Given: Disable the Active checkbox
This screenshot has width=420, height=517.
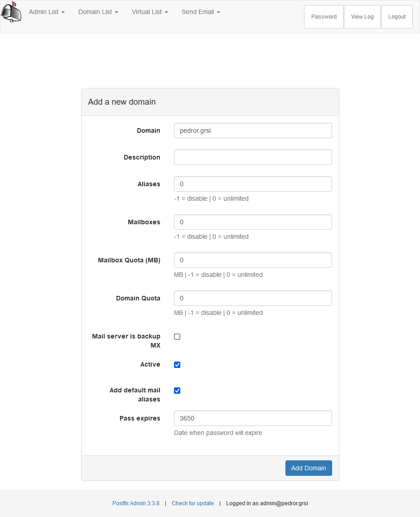Looking at the screenshot, I should click(177, 364).
